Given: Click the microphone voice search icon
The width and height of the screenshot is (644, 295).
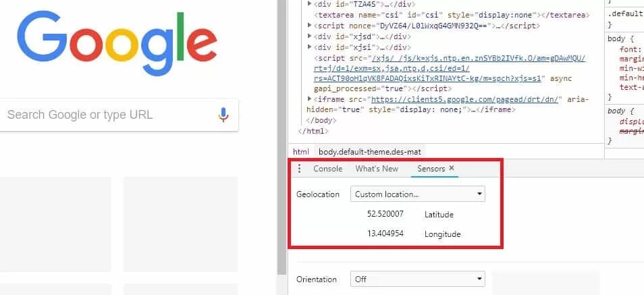Looking at the screenshot, I should (x=223, y=115).
